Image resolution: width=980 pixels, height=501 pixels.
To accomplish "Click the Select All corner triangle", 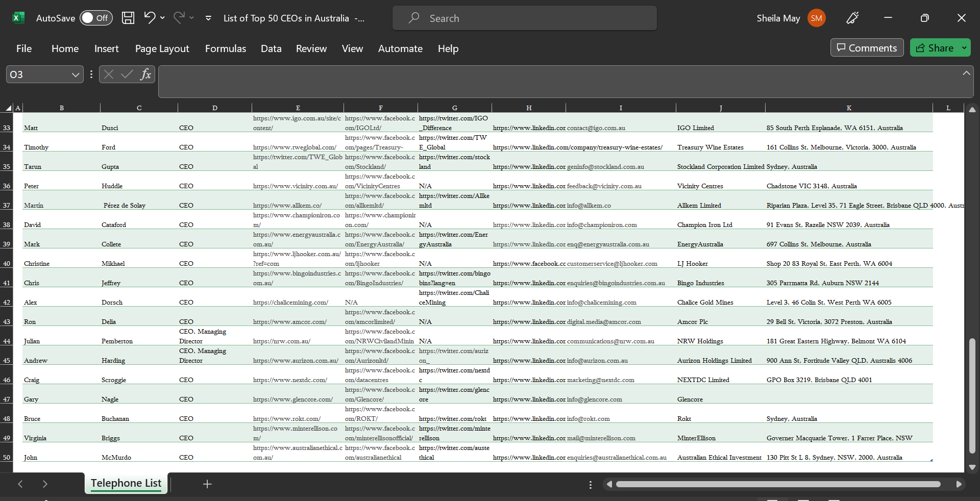I will click(9, 108).
